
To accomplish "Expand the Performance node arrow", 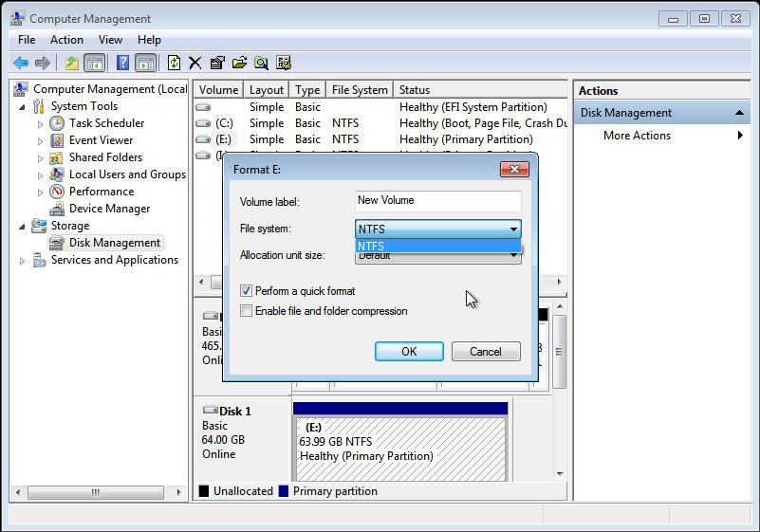I will 40,193.
